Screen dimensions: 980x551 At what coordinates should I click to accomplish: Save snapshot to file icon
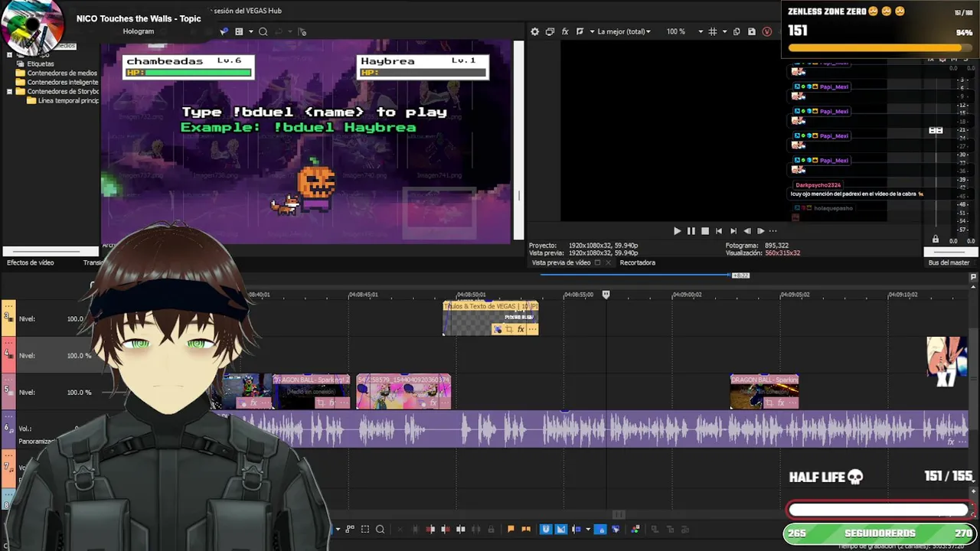pos(752,31)
